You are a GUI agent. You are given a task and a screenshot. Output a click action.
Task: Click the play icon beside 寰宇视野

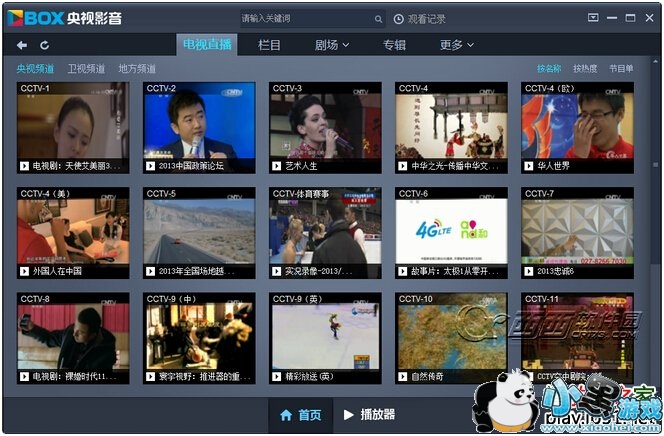150,376
